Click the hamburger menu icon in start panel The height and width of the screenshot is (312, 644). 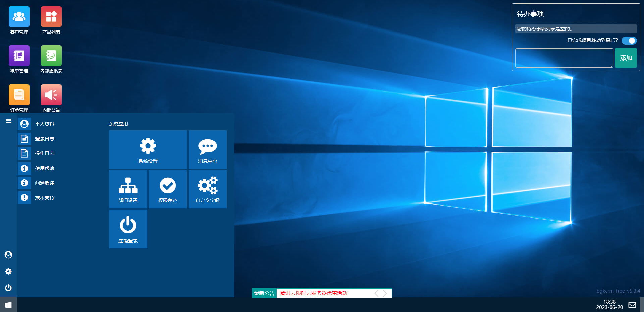pos(8,121)
